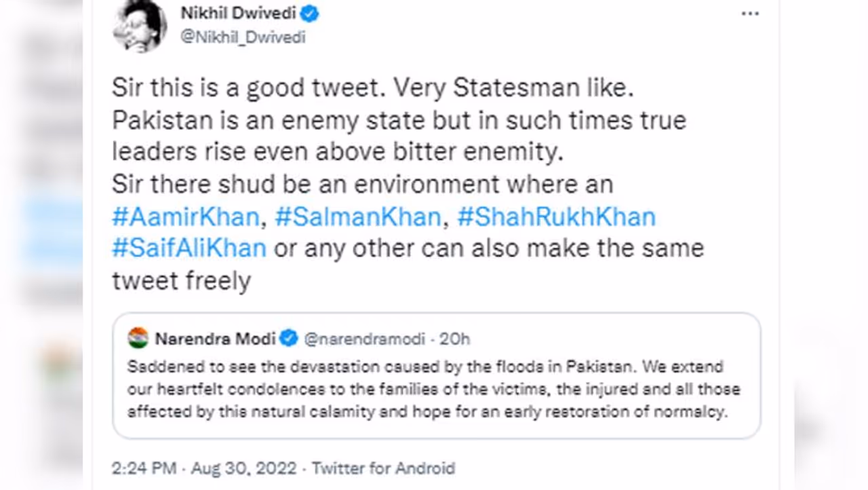The width and height of the screenshot is (868, 490).
Task: Click the 20h timestamp on quoted tweet
Action: pyautogui.click(x=454, y=338)
